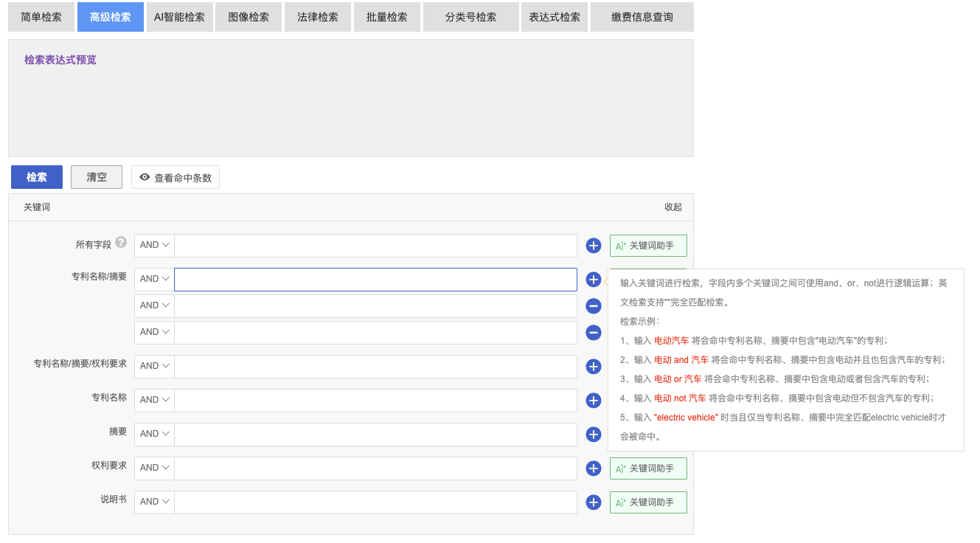This screenshot has height=543, width=980.
Task: Open the AI智能检索 tab
Action: click(x=180, y=17)
